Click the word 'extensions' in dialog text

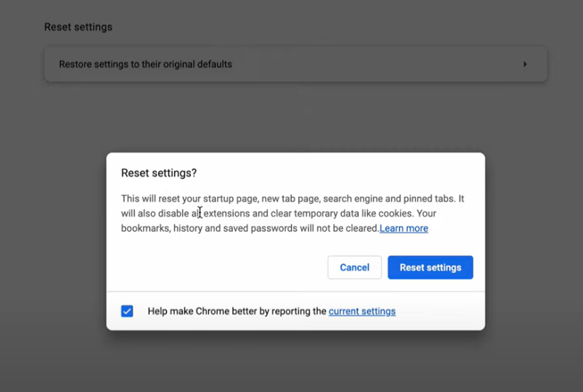227,214
